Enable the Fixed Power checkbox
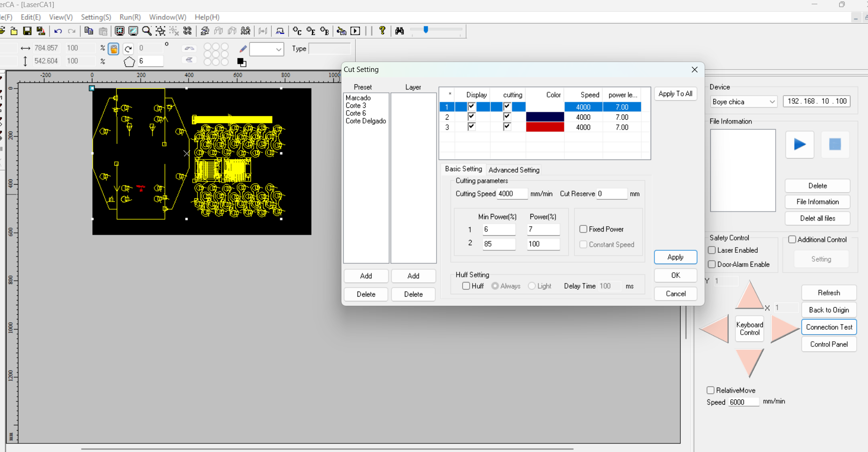The height and width of the screenshot is (452, 868). 583,229
